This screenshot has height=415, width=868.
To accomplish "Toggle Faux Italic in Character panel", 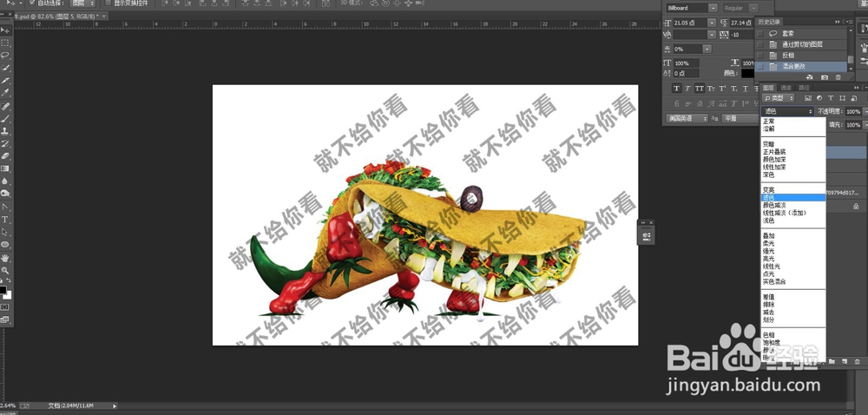I will tap(688, 89).
